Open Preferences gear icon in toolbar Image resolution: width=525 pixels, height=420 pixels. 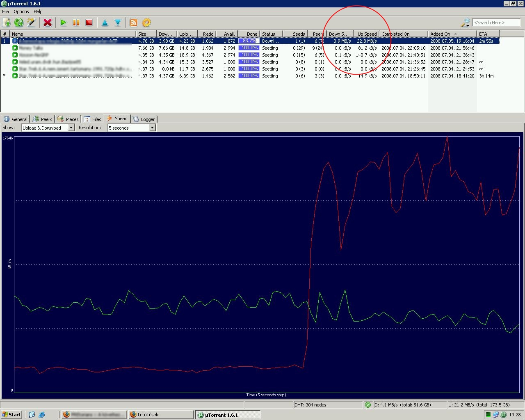click(146, 23)
